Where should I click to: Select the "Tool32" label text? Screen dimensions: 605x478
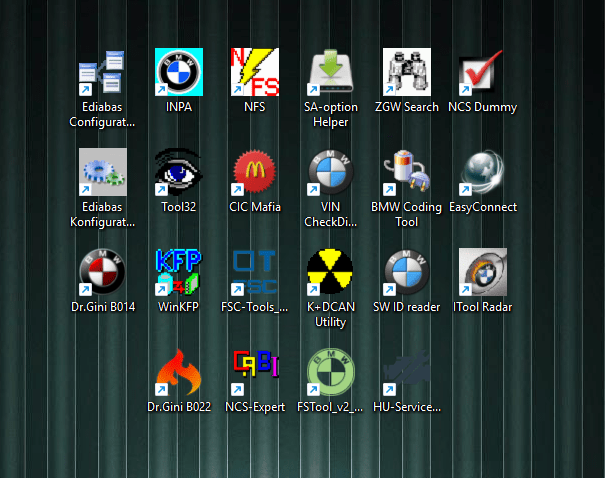click(179, 207)
